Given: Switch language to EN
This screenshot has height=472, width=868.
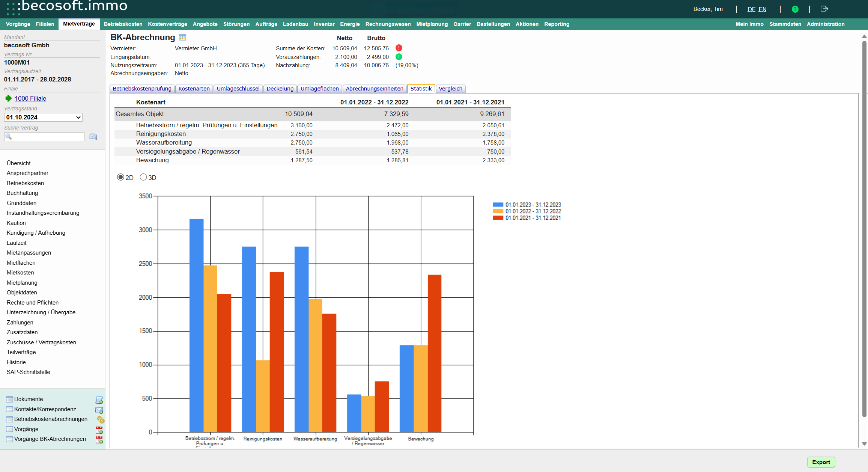Looking at the screenshot, I should tap(762, 9).
